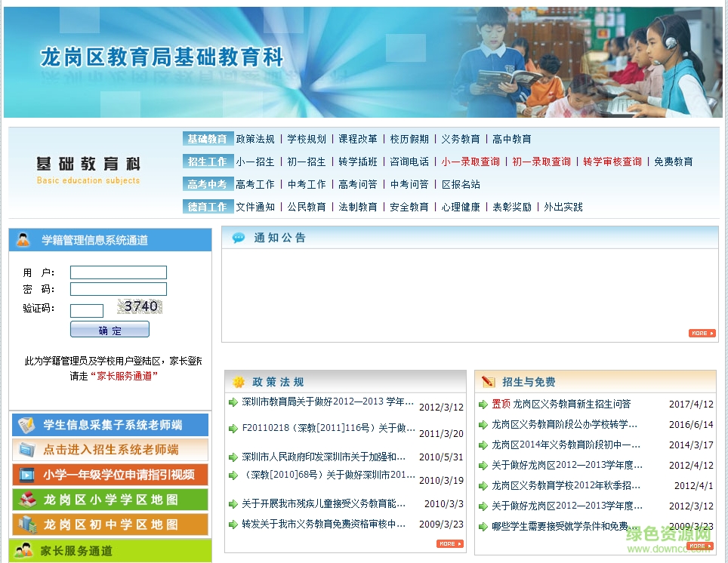This screenshot has width=728, height=563.
Task: Open the 招生工作 menu category
Action: pos(207,162)
